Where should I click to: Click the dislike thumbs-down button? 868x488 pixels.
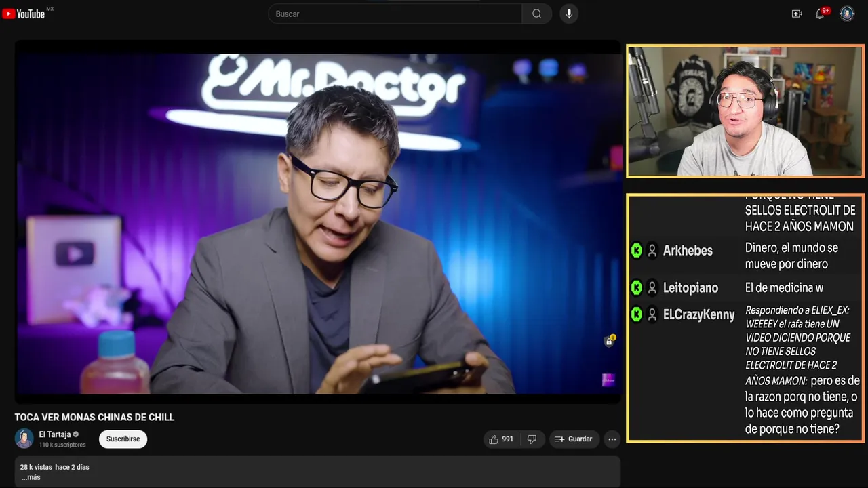pyautogui.click(x=532, y=439)
